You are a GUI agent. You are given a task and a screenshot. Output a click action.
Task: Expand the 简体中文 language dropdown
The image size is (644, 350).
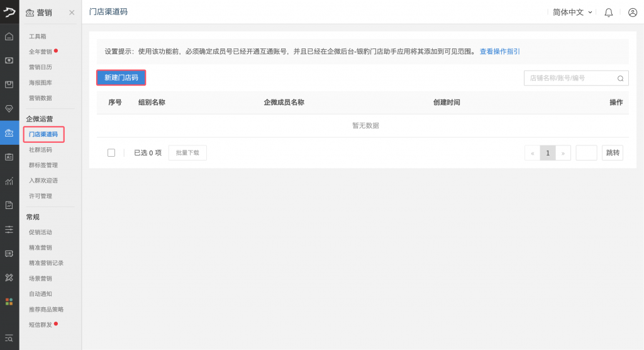[572, 12]
